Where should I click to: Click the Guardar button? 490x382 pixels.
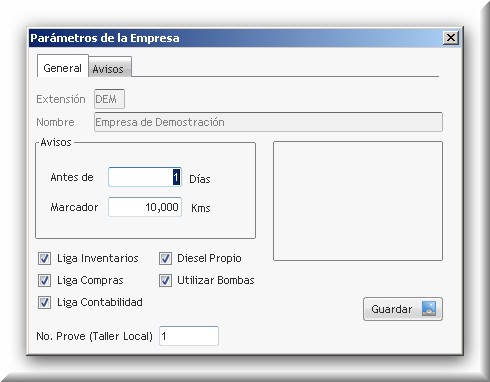pos(403,309)
